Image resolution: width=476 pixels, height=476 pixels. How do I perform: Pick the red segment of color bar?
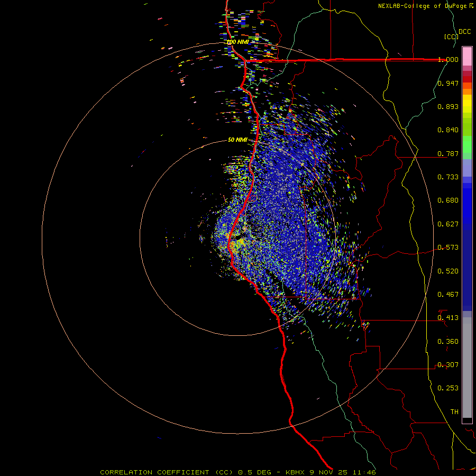point(467,79)
